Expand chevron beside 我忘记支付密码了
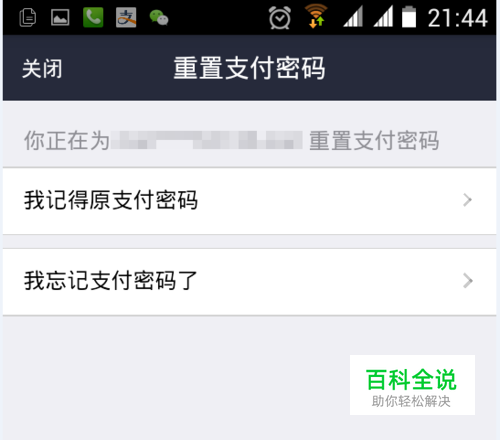Screen dimensions: 500x440 [468, 281]
